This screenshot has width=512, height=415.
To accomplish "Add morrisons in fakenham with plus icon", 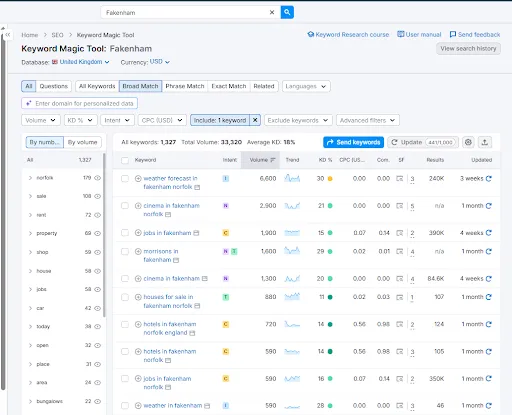I will coord(138,251).
